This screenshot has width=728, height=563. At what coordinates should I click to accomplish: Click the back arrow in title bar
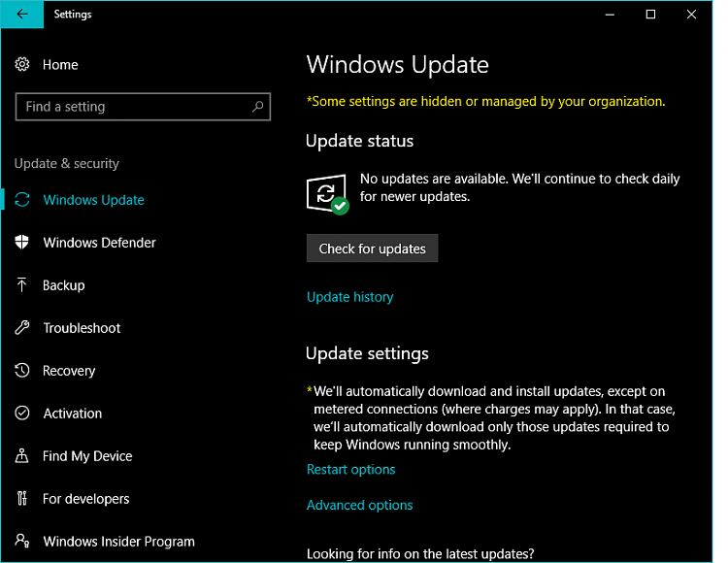(x=21, y=14)
